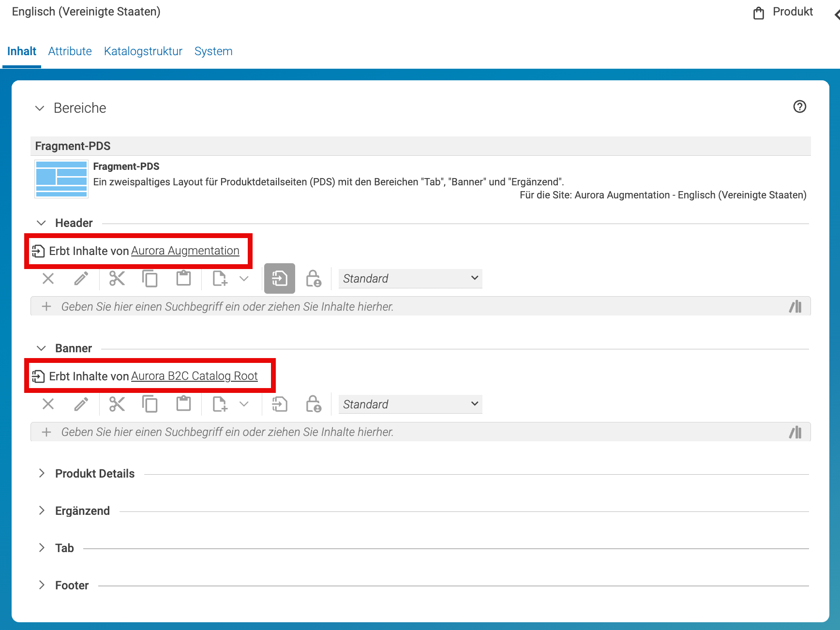Toggle the inherit content button in Banner
Screen dimensions: 840x630
pos(280,404)
